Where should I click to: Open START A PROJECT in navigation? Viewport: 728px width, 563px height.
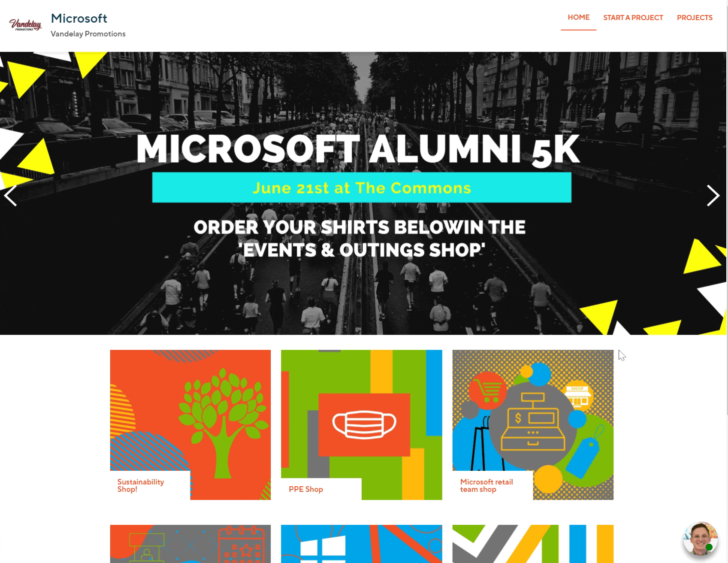[633, 18]
